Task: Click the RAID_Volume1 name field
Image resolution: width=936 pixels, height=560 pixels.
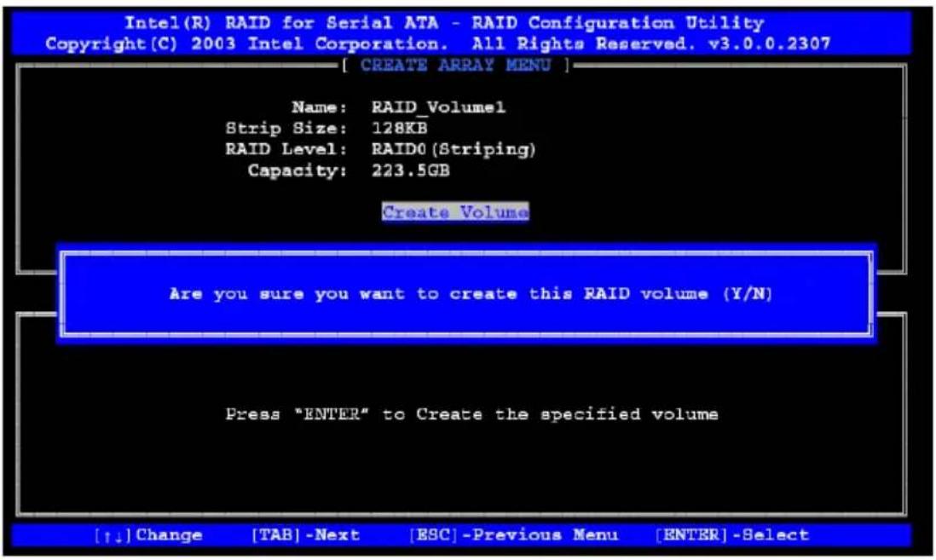Action: coord(439,107)
